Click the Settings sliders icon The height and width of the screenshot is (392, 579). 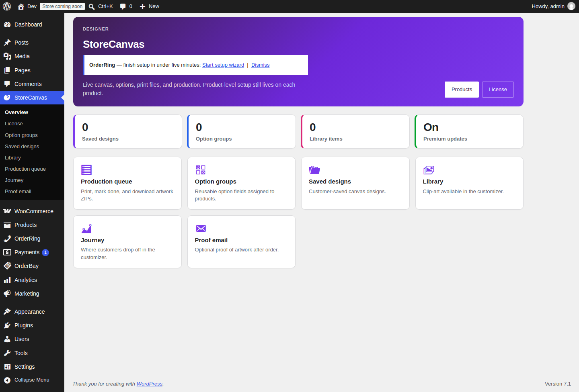7,367
